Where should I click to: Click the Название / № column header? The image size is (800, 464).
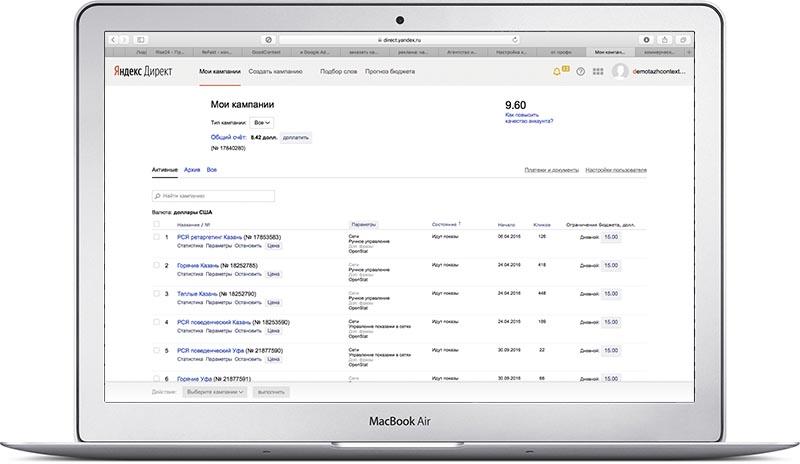pyautogui.click(x=194, y=225)
